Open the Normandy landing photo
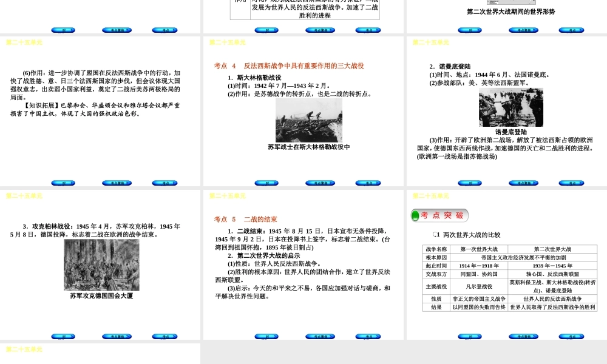The image size is (607, 364). pos(511,107)
